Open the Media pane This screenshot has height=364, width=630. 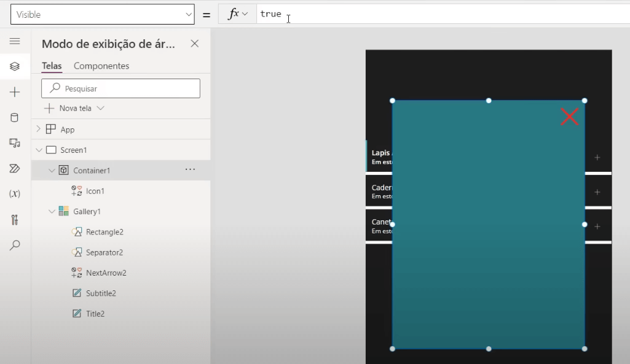(15, 142)
